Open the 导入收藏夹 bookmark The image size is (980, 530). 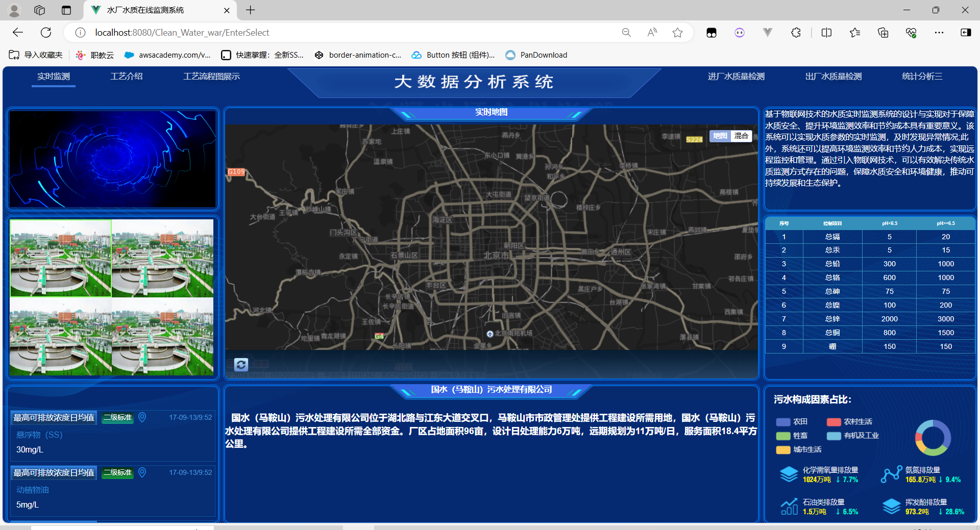click(x=36, y=55)
